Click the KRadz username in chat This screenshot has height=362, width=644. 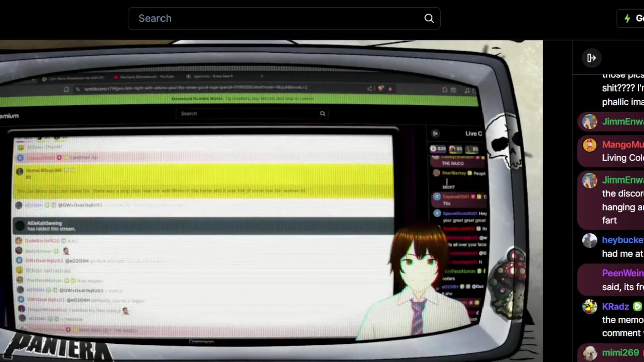pos(615,306)
